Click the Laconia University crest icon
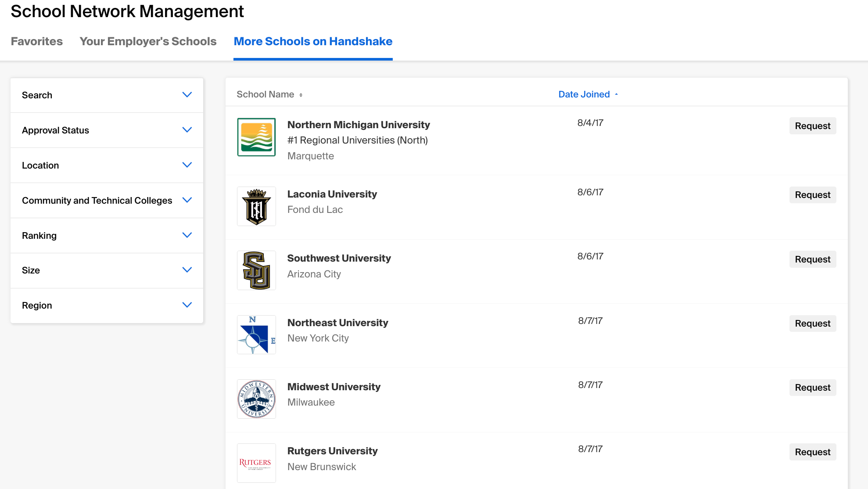This screenshot has height=489, width=868. click(256, 206)
